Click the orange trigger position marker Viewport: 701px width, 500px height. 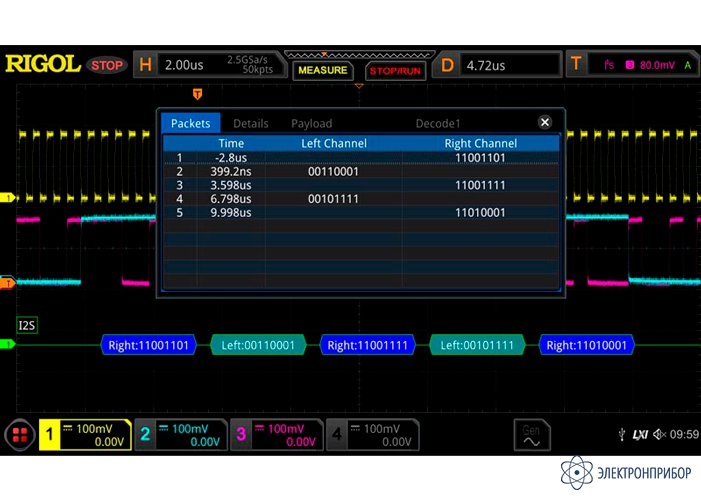click(x=197, y=94)
